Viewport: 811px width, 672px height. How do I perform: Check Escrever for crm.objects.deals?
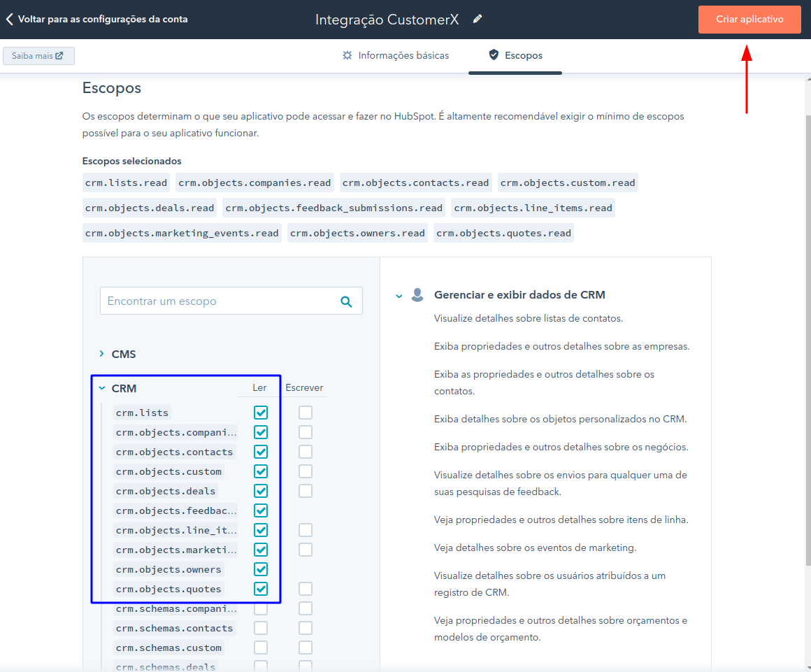(305, 491)
